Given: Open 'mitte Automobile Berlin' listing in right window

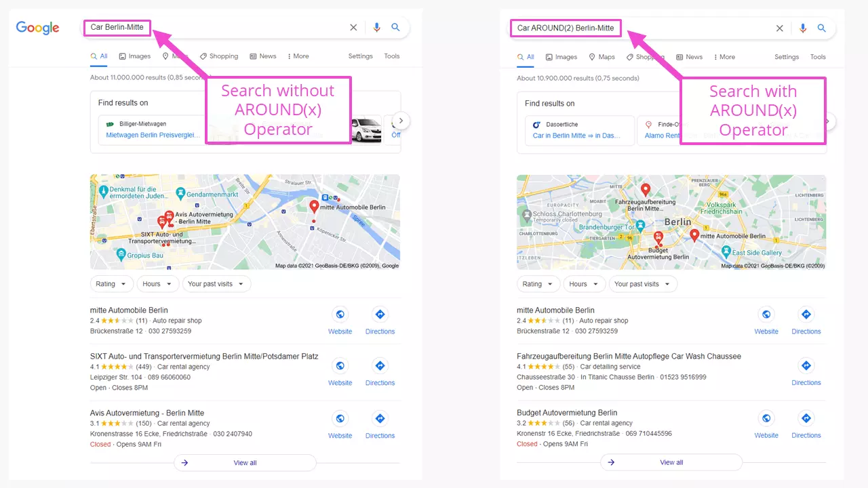Looking at the screenshot, I should point(555,310).
